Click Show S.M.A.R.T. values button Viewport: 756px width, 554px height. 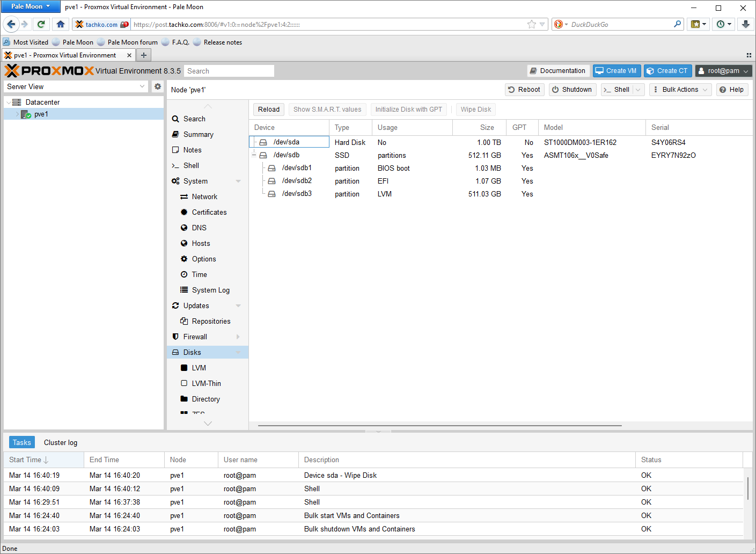327,110
